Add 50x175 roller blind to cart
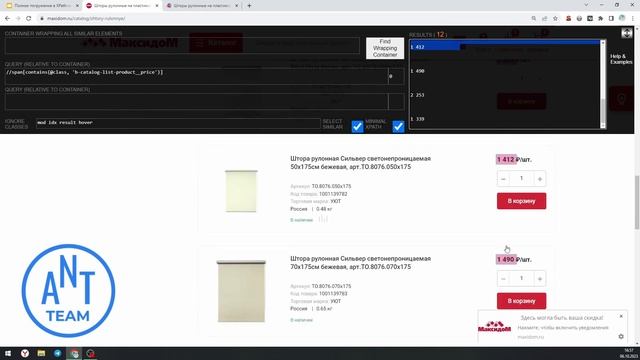This screenshot has width=640, height=360. click(x=521, y=201)
